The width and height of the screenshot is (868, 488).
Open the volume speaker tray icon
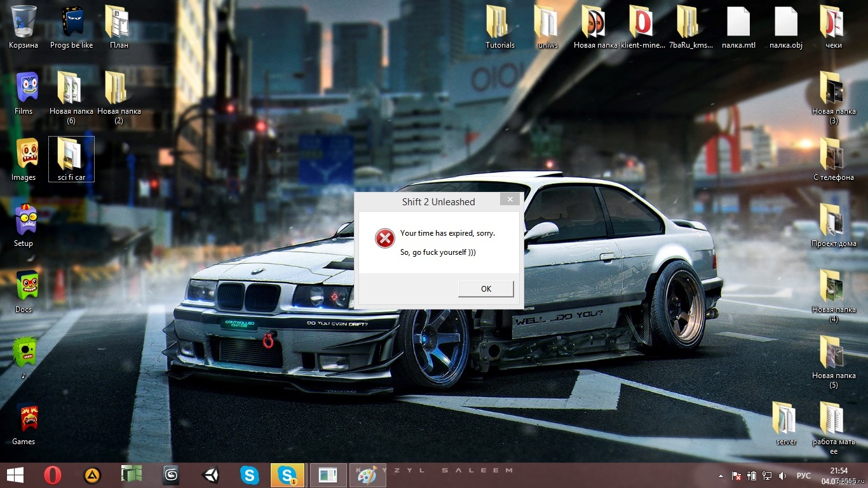point(783,475)
